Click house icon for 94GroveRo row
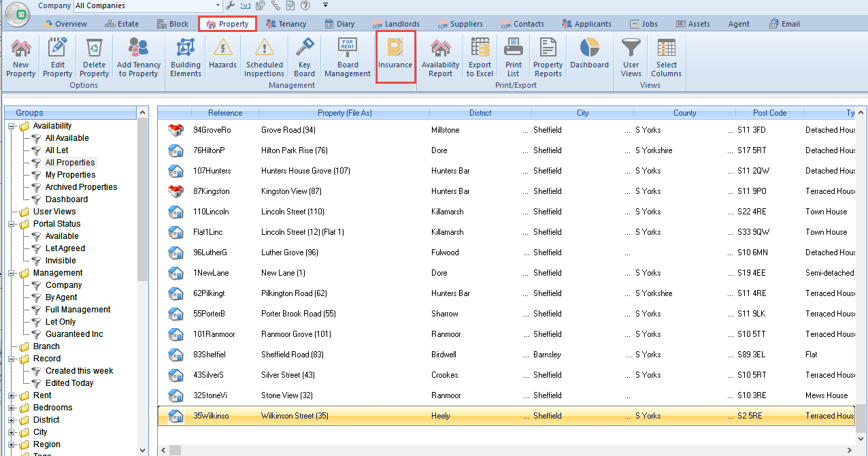The image size is (868, 456). click(176, 130)
